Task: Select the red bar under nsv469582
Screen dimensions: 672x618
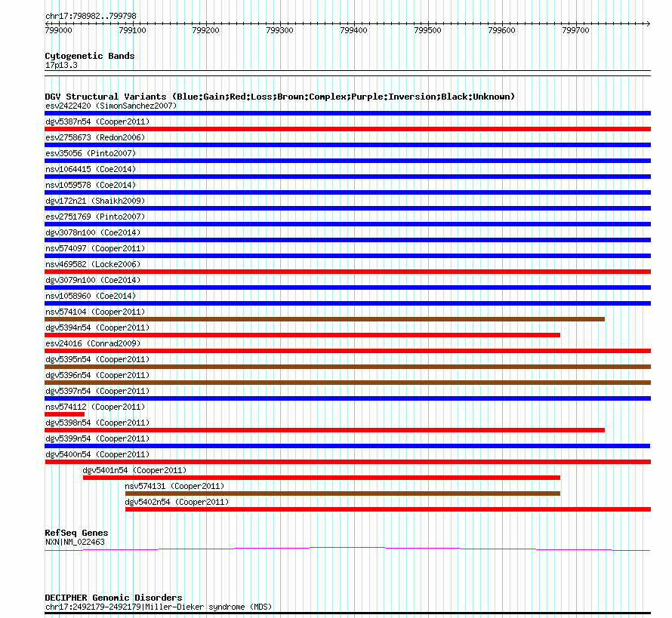Action: coord(347,272)
